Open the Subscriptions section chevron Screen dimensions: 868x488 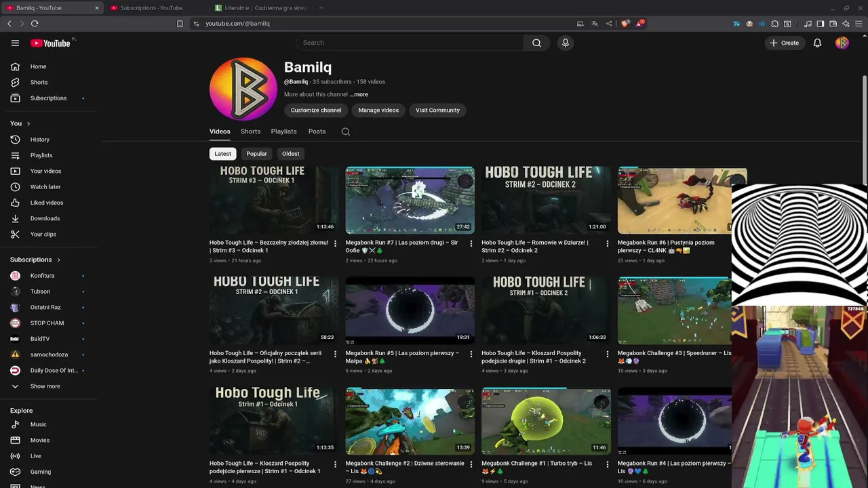(x=58, y=260)
